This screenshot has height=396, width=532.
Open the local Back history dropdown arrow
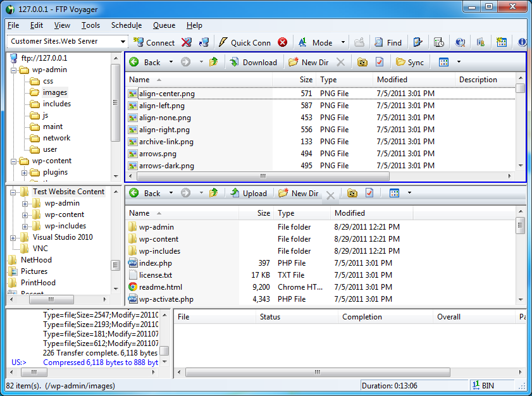tap(171, 193)
